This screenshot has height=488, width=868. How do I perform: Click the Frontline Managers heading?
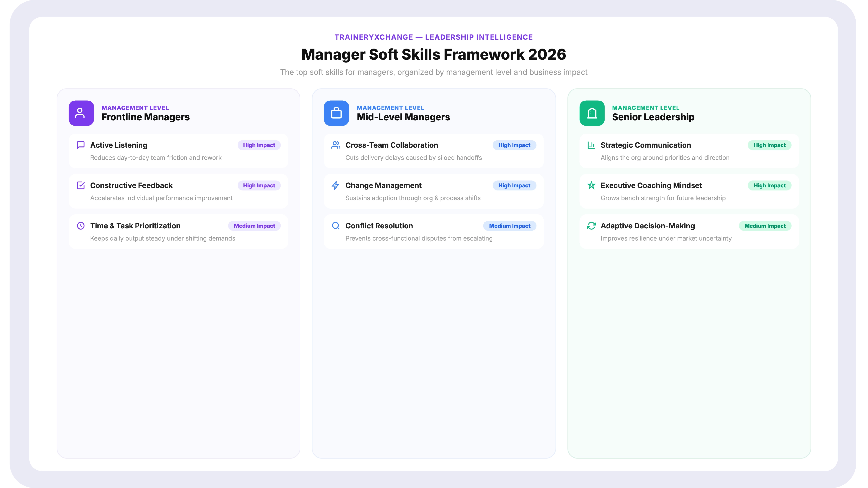pyautogui.click(x=146, y=117)
